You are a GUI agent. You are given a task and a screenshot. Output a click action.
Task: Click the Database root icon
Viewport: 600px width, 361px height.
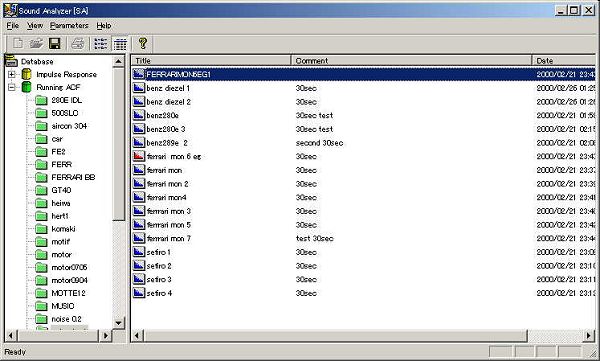click(11, 61)
